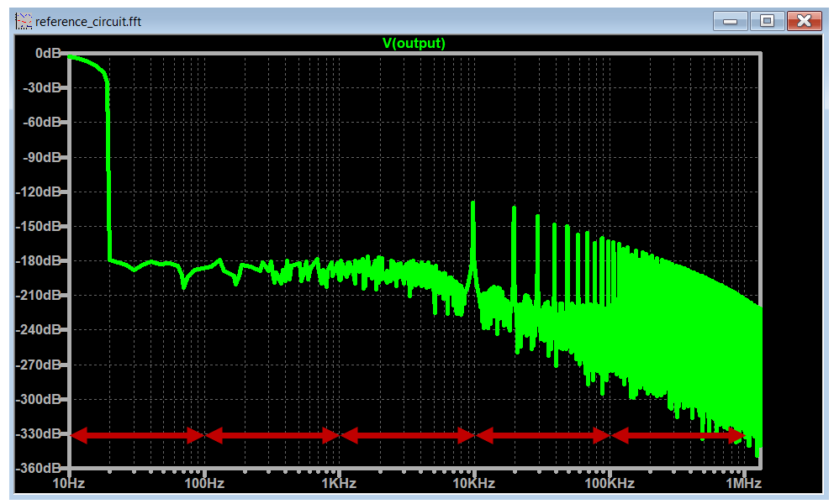
Task: Click the V(output) trace label
Action: point(414,43)
